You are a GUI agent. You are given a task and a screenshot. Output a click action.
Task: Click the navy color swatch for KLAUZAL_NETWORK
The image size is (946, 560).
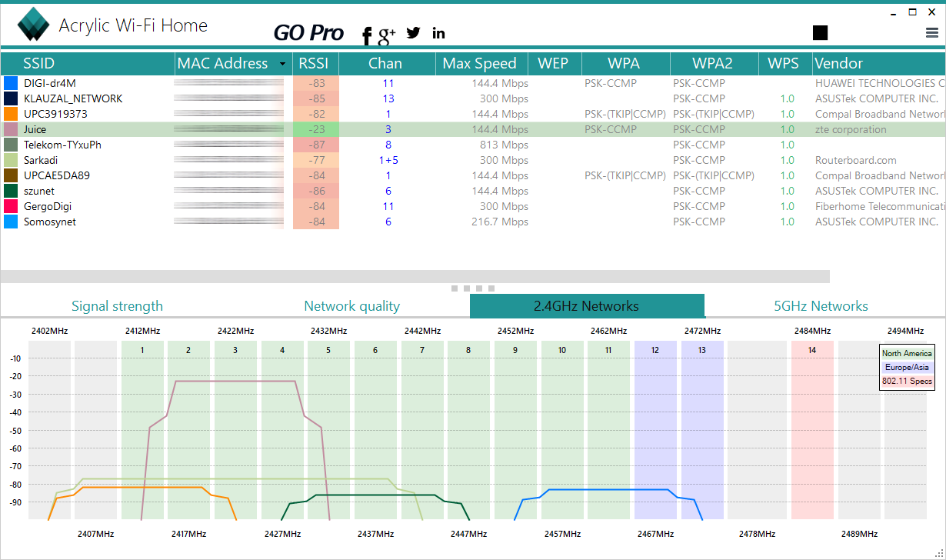(x=11, y=98)
